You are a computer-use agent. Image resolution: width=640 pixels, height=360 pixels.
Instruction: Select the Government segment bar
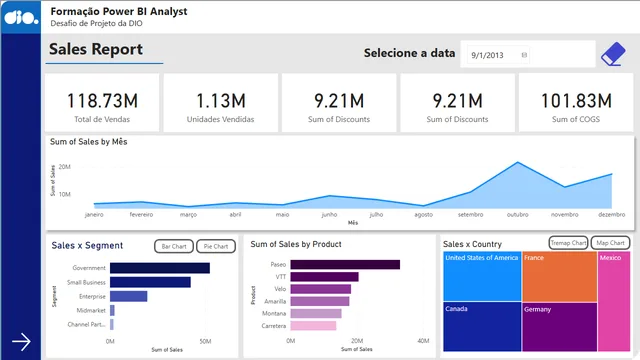pos(160,268)
